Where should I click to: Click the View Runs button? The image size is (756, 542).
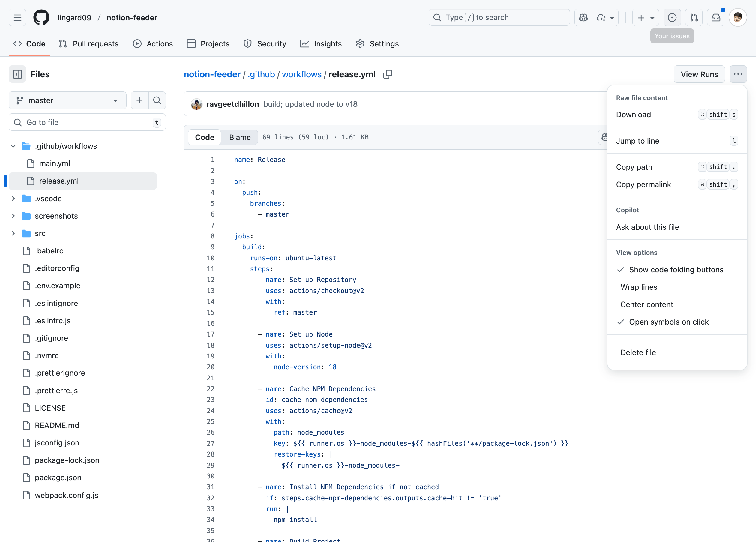coord(699,74)
